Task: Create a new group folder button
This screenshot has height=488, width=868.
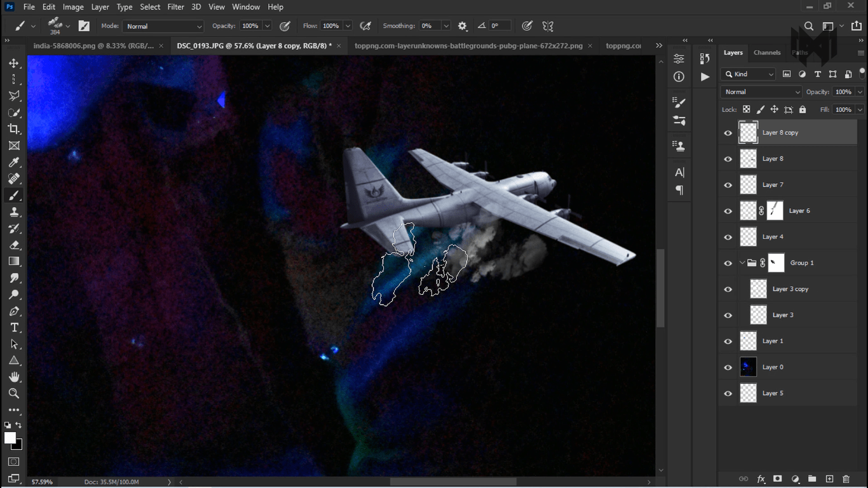Action: coord(812,479)
